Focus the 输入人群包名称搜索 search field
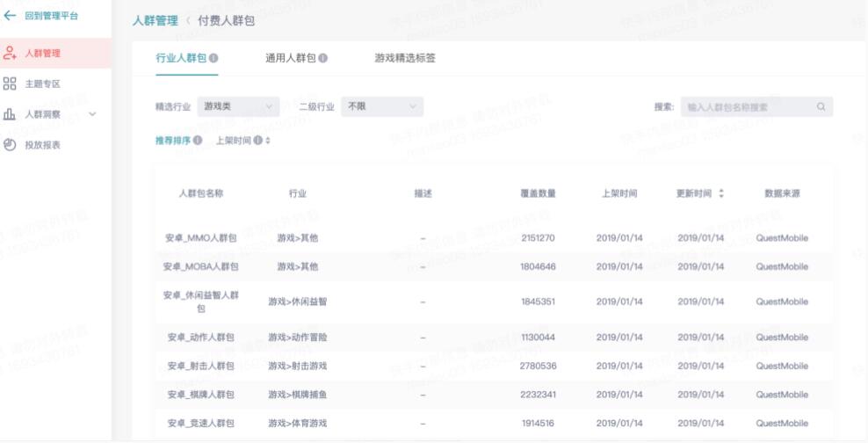Viewport: 868px width, 443px height. (756, 106)
